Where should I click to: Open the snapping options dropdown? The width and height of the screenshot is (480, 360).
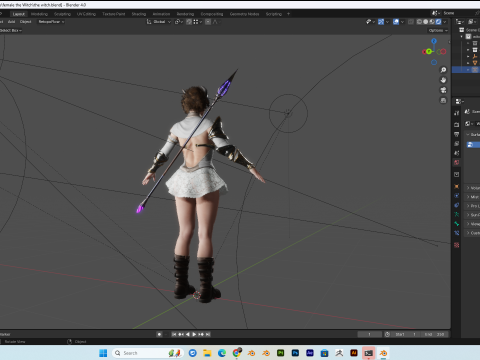click(x=198, y=22)
